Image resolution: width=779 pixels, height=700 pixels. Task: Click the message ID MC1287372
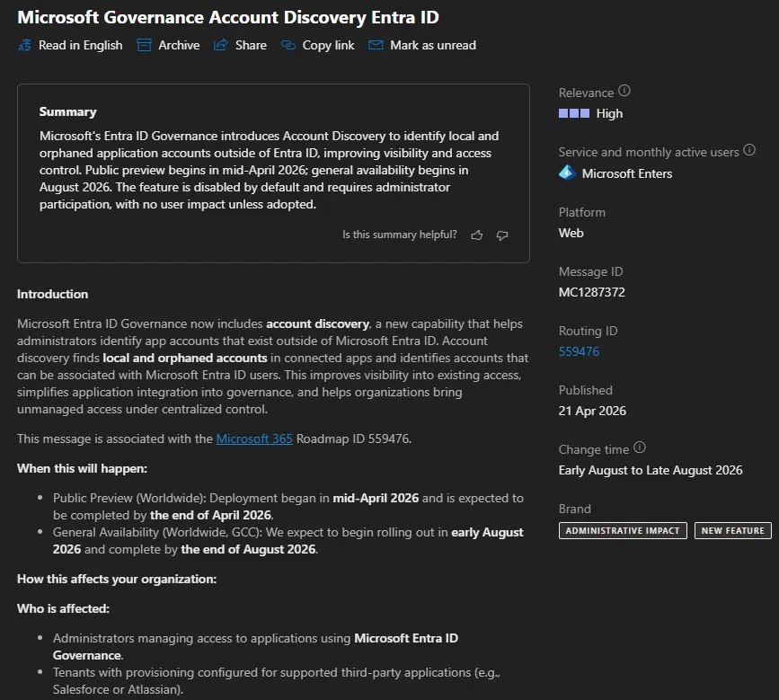click(592, 292)
